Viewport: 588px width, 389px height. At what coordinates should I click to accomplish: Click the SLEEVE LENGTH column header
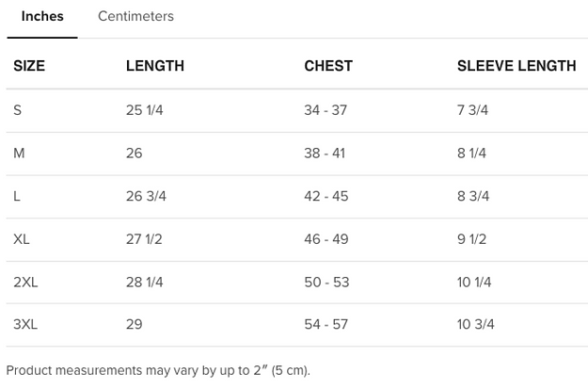point(516,66)
